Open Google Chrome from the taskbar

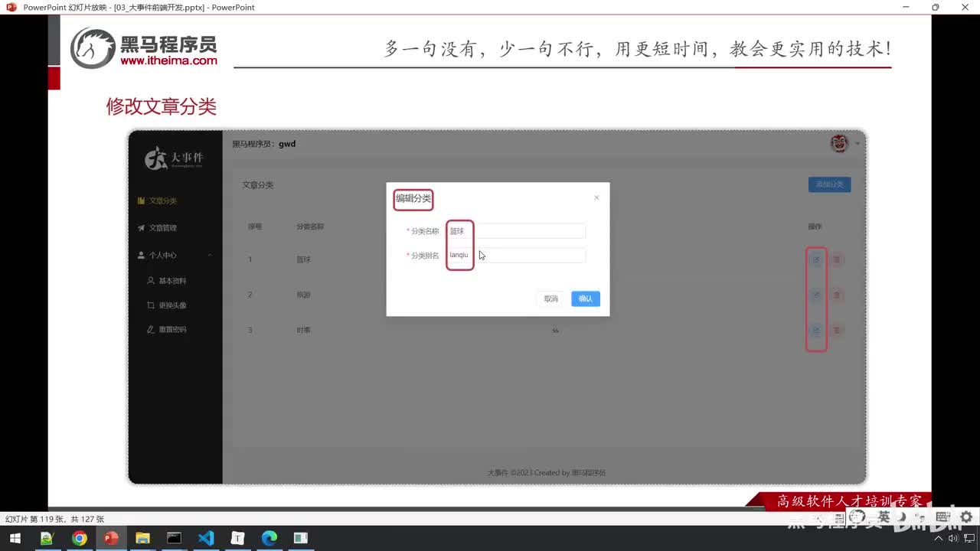[x=79, y=538]
